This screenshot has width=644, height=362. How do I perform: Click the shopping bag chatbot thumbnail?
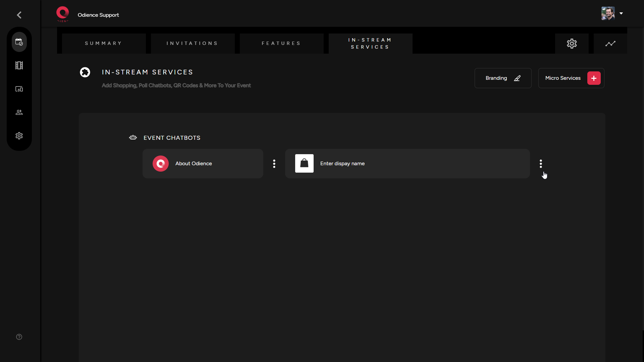(304, 164)
